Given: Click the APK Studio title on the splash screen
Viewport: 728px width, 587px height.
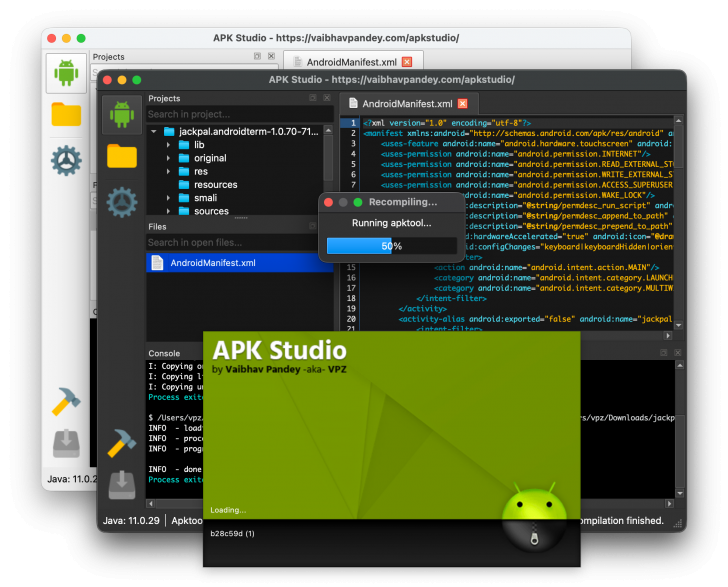Looking at the screenshot, I should 280,350.
